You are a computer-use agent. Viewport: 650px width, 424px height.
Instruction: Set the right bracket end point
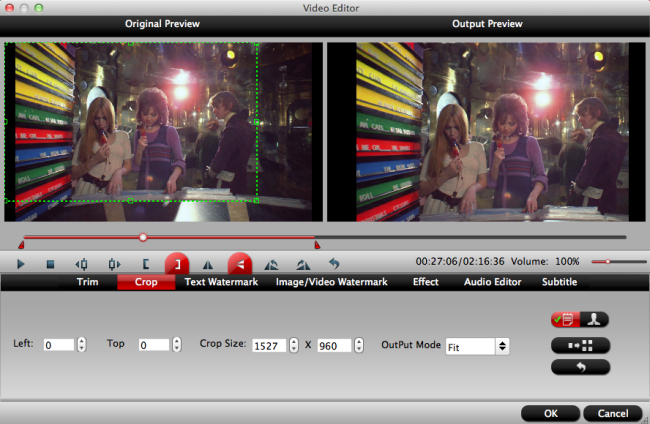tap(177, 264)
